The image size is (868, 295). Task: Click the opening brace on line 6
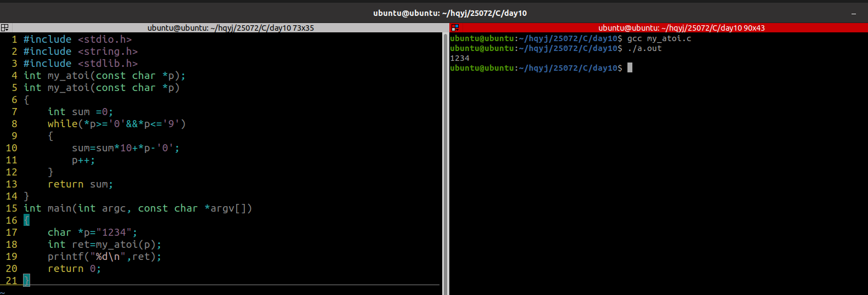point(26,100)
